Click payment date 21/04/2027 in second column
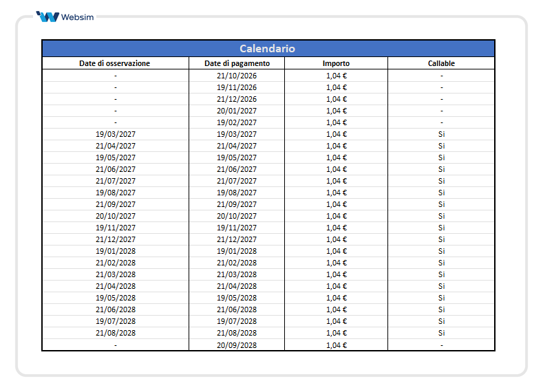Image resolution: width=543 pixels, height=392 pixels. (x=237, y=146)
